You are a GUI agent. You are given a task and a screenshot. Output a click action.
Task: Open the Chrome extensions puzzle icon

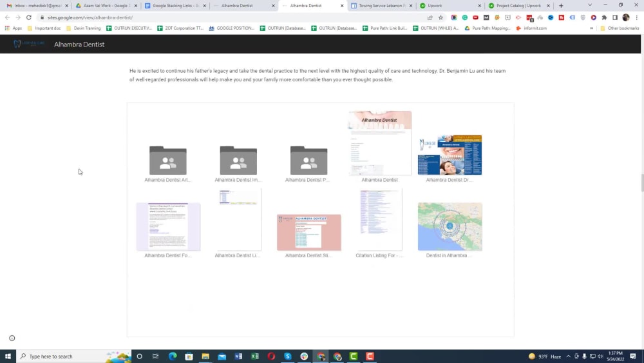[604, 17]
